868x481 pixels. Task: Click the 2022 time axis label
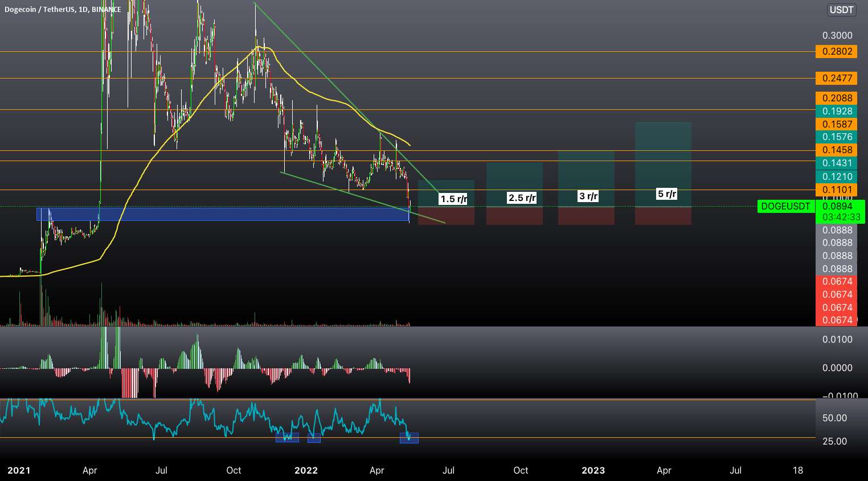(306, 470)
